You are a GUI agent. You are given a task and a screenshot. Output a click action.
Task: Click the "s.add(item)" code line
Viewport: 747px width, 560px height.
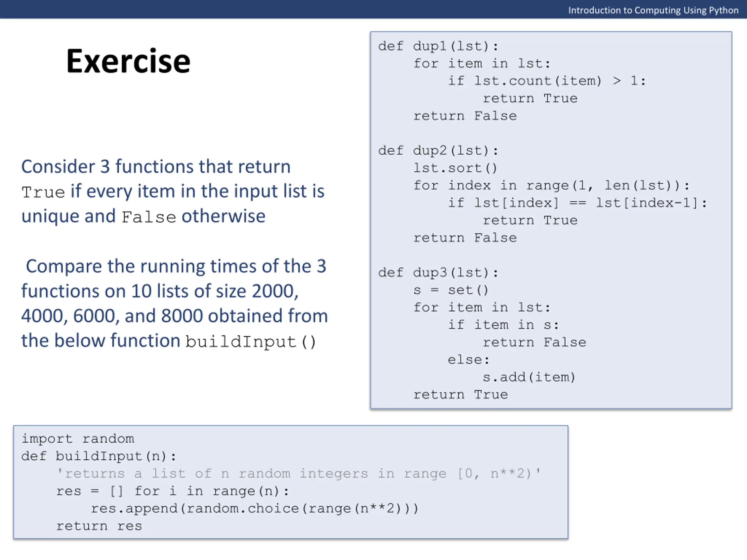click(529, 377)
